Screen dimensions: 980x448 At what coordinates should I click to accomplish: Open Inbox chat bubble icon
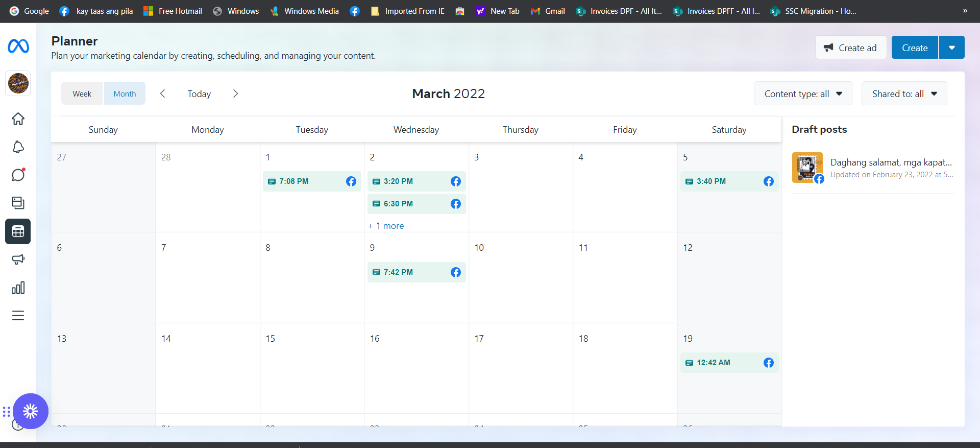18,175
